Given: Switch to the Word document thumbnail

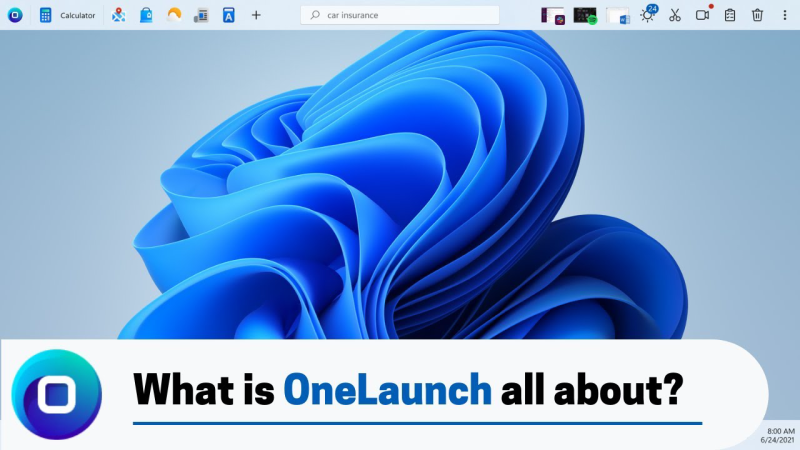Looking at the screenshot, I should 618,16.
